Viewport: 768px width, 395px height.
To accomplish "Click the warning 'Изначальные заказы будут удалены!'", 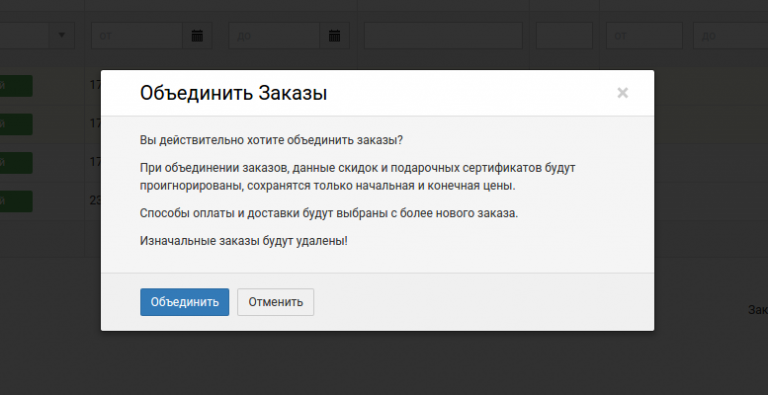I will pyautogui.click(x=244, y=241).
